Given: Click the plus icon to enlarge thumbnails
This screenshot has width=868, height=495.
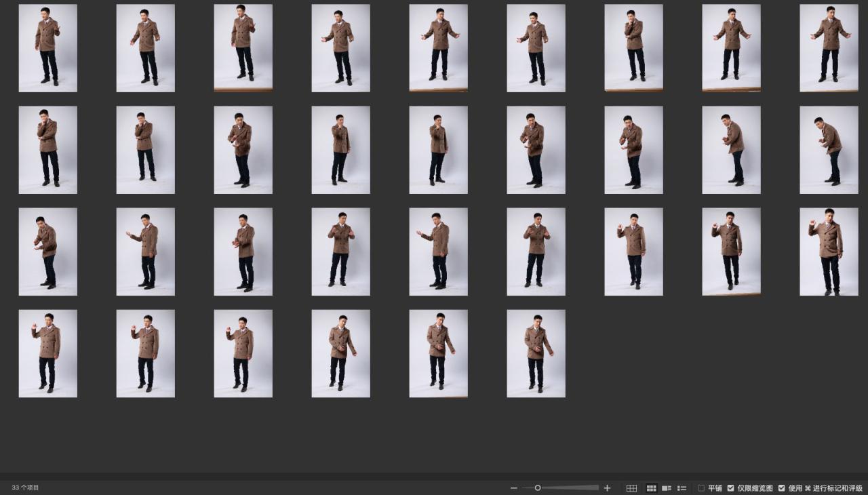Looking at the screenshot, I should [x=607, y=488].
